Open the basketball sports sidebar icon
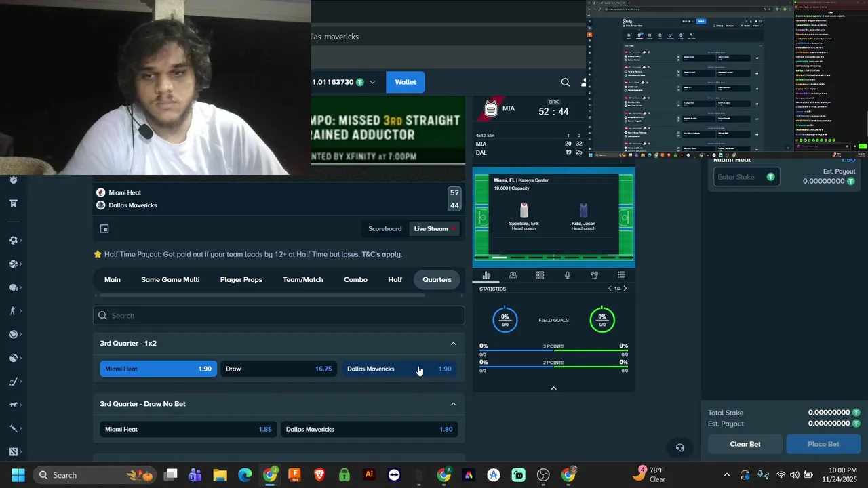The height and width of the screenshot is (488, 868). tap(14, 264)
